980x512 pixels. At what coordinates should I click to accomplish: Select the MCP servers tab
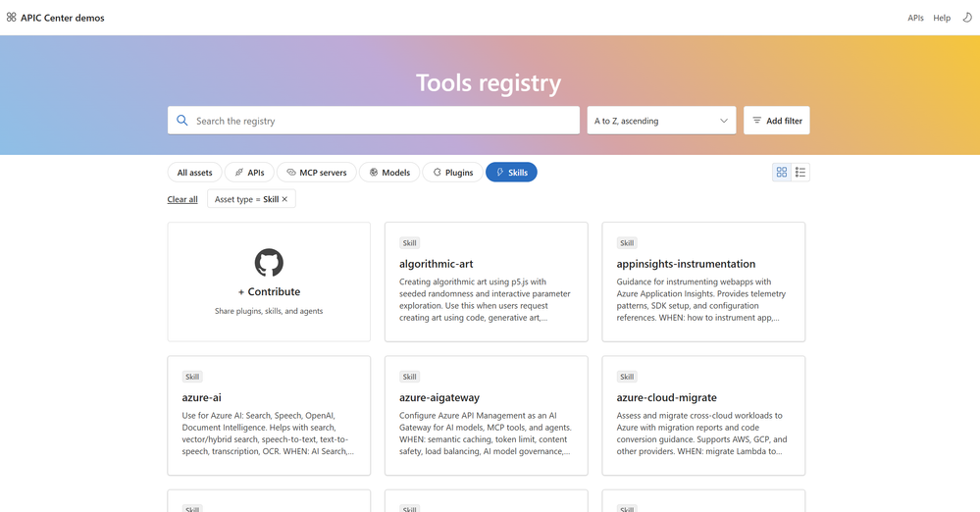[x=316, y=173]
